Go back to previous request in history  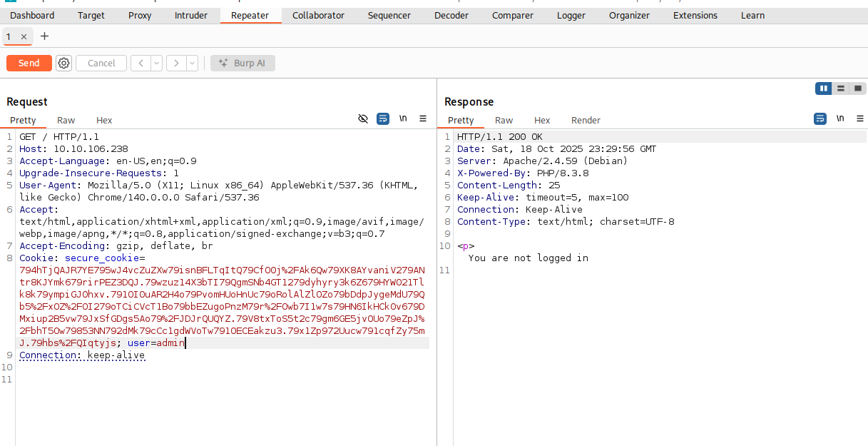141,63
